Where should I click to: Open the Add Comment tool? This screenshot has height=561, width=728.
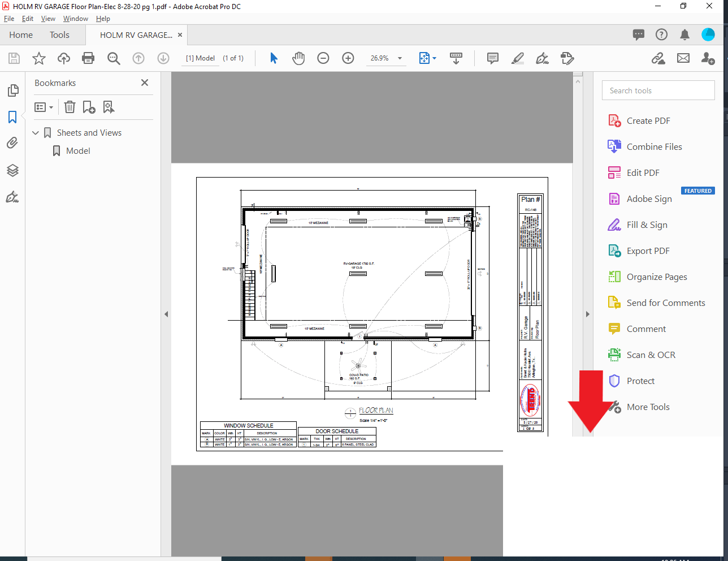tap(492, 58)
